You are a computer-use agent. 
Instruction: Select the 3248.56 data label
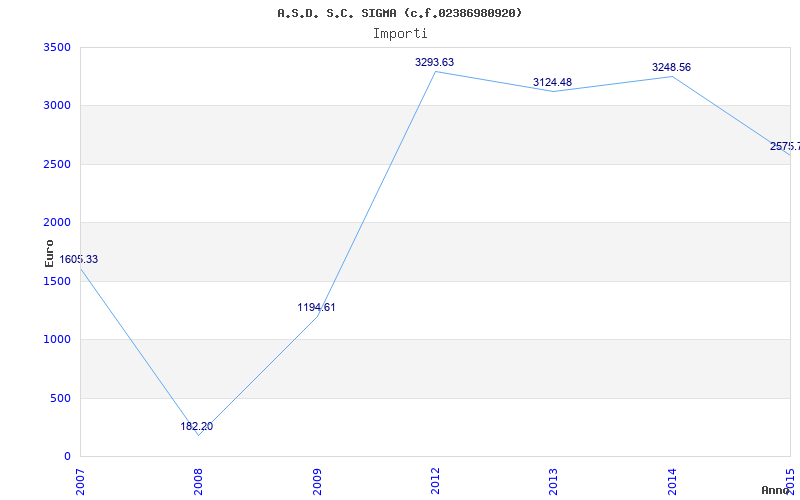pos(671,67)
